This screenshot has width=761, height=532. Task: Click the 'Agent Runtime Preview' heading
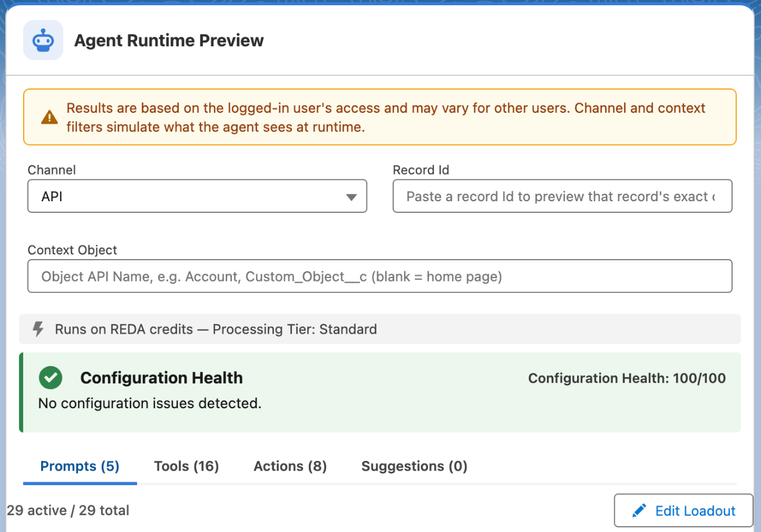coord(169,40)
